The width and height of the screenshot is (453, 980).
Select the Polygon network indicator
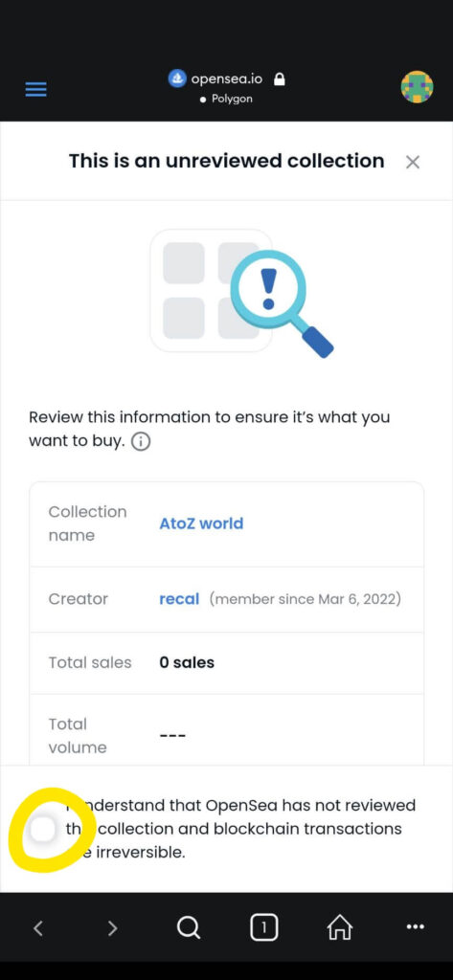pyautogui.click(x=226, y=100)
